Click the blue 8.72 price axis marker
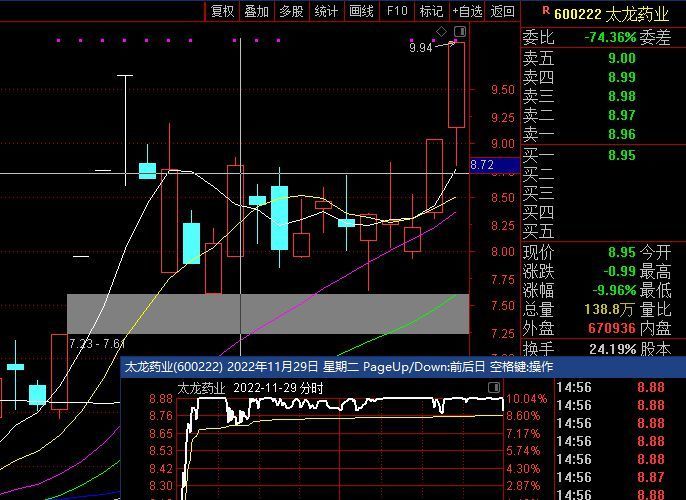 click(x=482, y=165)
